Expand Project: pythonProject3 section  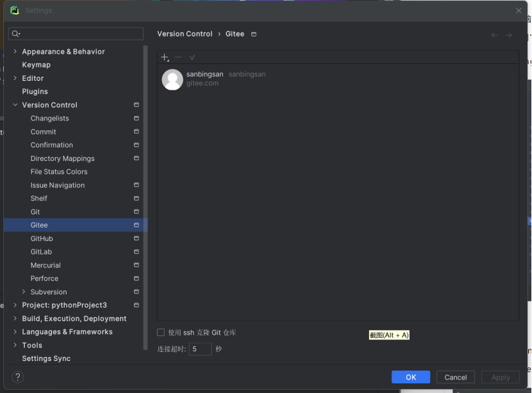[15, 305]
